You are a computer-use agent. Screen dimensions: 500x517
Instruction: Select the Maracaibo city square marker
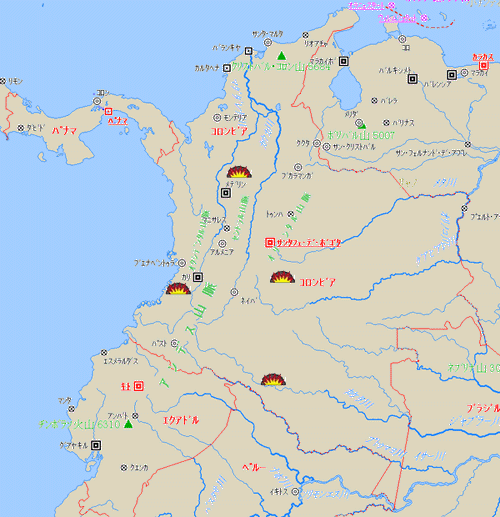[344, 61]
